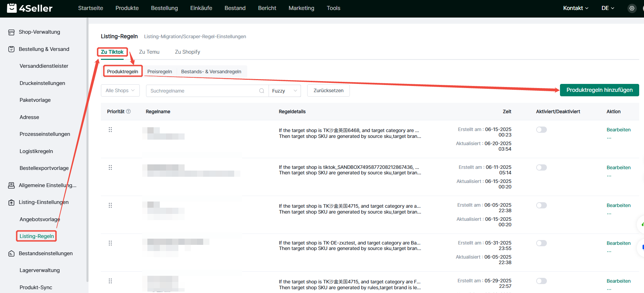
Task: Open the DE language dropdown
Action: tap(608, 8)
